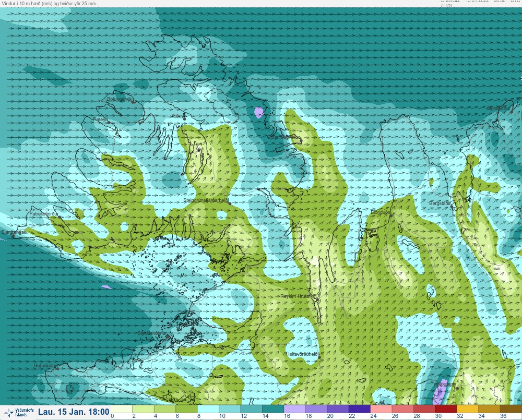Image resolution: width=522 pixels, height=420 pixels.
Task: Select the Flateyri station label
Action: (100, 119)
